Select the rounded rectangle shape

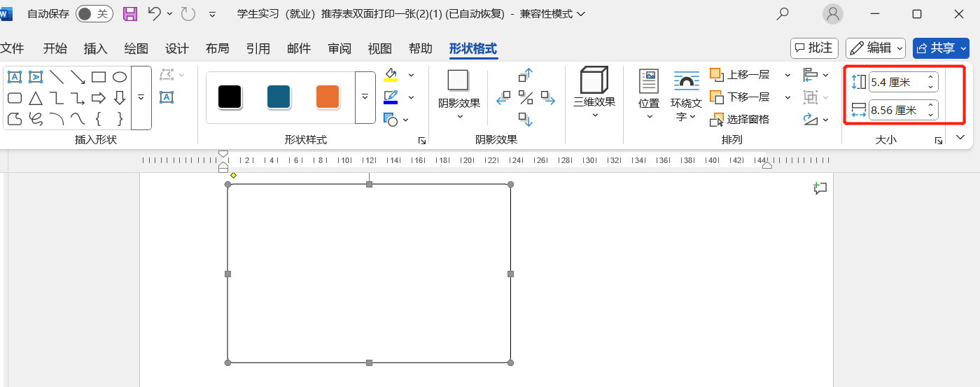(15, 98)
